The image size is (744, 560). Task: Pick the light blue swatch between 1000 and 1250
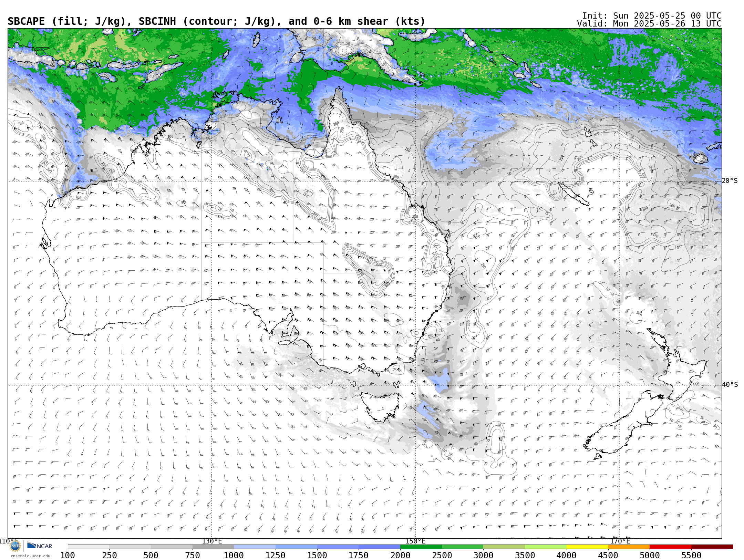255,547
